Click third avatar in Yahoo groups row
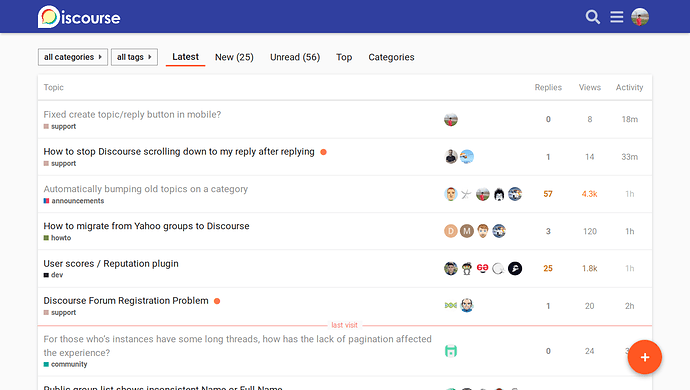 pos(483,231)
